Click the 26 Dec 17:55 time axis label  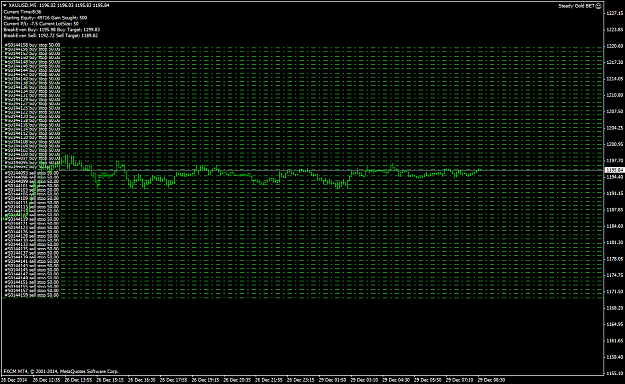coord(173,380)
